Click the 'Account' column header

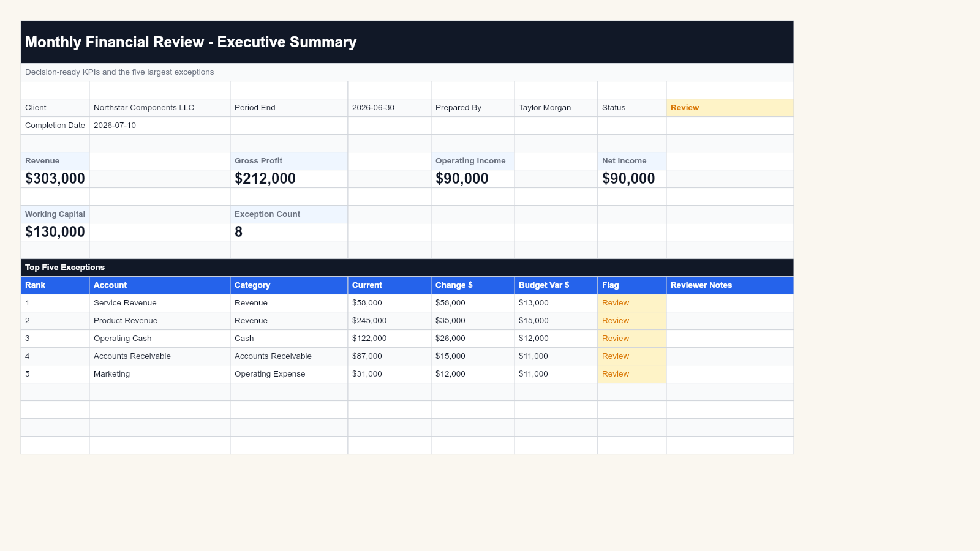160,285
